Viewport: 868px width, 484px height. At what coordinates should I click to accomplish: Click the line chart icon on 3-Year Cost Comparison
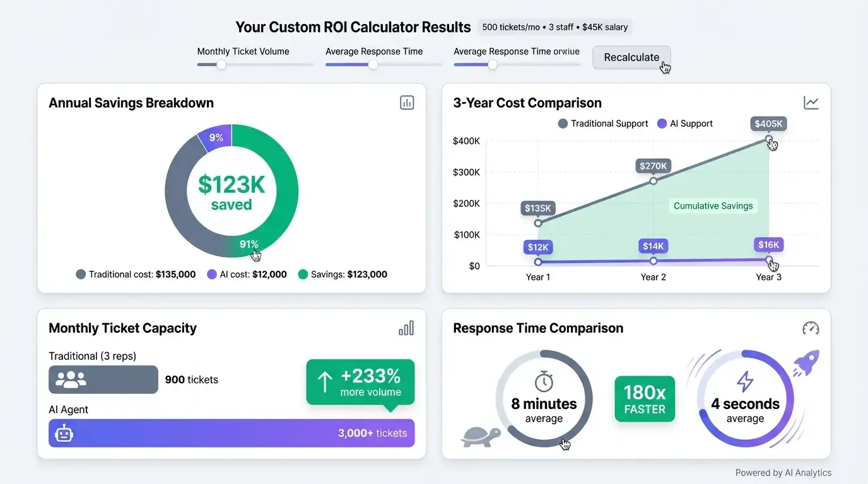coord(811,101)
